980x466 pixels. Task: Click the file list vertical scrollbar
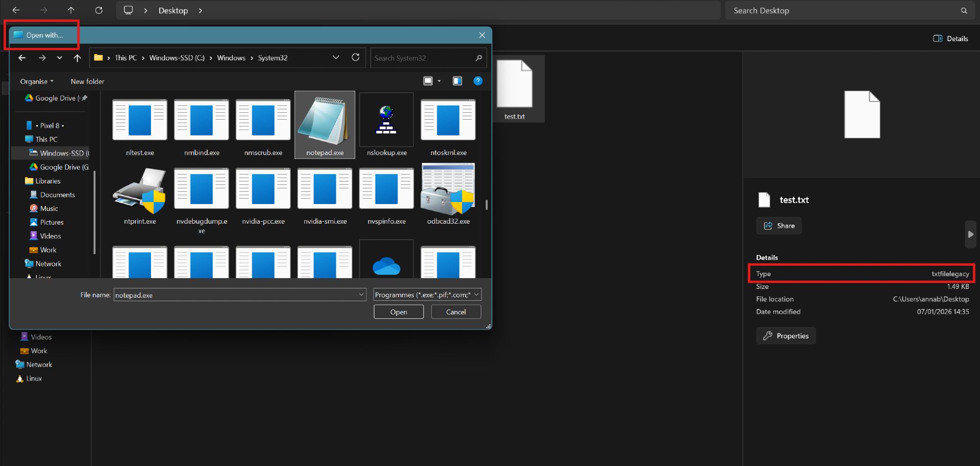(486, 205)
